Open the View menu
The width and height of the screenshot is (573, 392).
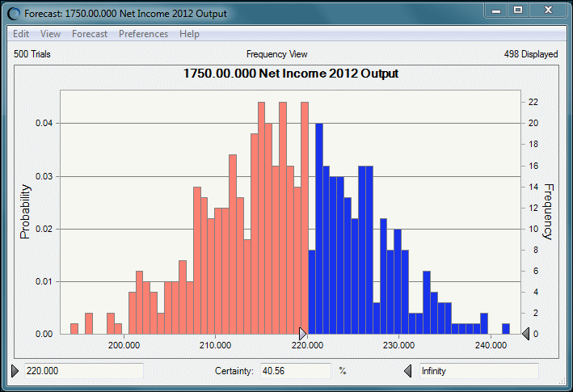pos(50,34)
